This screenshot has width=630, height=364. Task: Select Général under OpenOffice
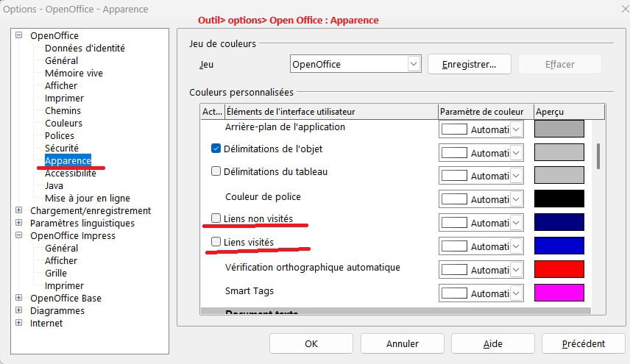(x=62, y=60)
